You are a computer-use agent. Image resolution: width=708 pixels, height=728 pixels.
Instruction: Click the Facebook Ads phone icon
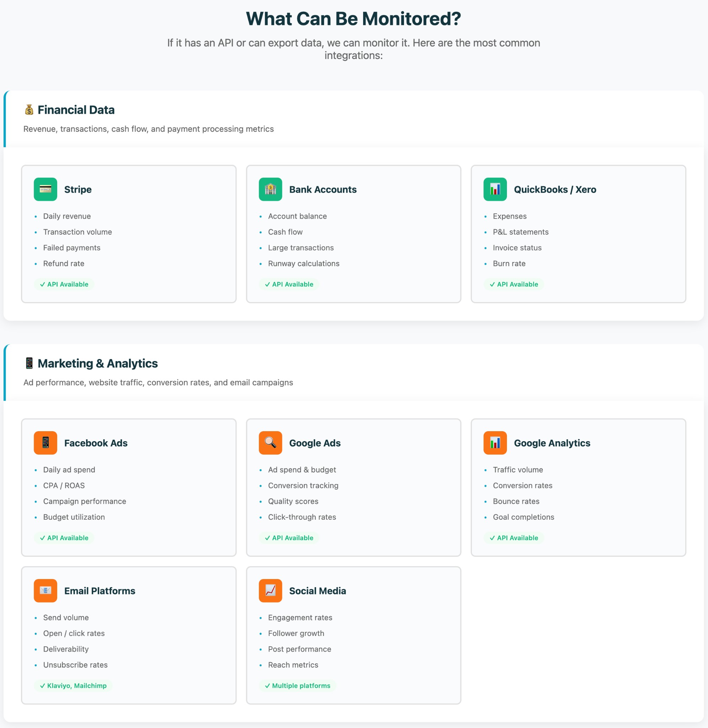pyautogui.click(x=45, y=443)
